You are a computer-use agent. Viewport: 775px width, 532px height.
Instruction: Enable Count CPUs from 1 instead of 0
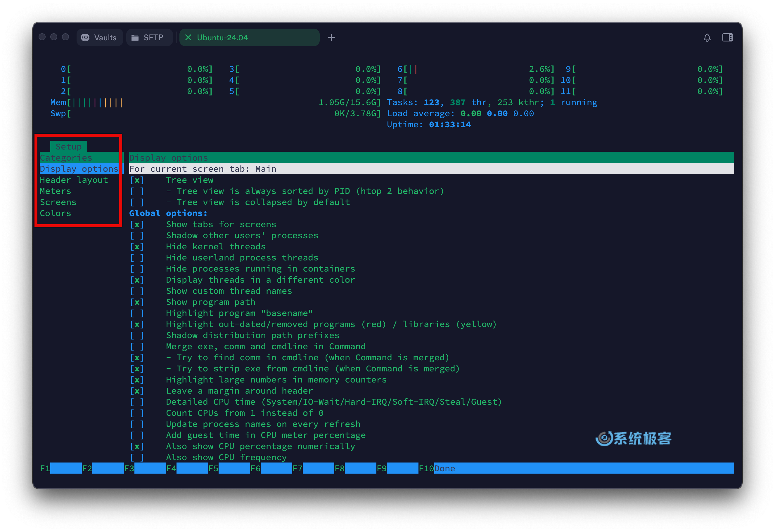point(137,413)
